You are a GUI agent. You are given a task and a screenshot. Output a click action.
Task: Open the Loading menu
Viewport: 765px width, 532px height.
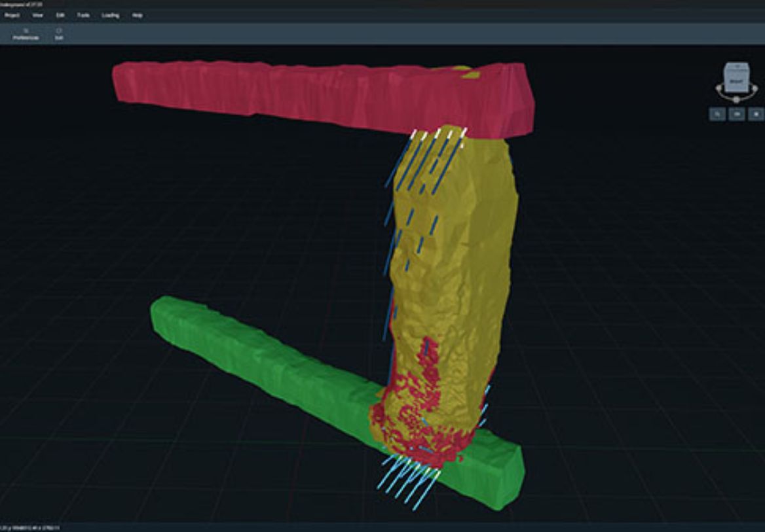coord(111,15)
